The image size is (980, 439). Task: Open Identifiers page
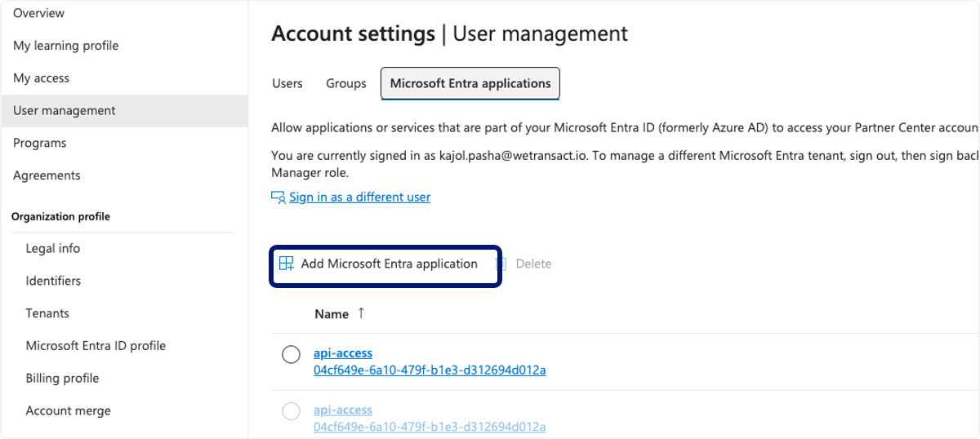click(53, 281)
